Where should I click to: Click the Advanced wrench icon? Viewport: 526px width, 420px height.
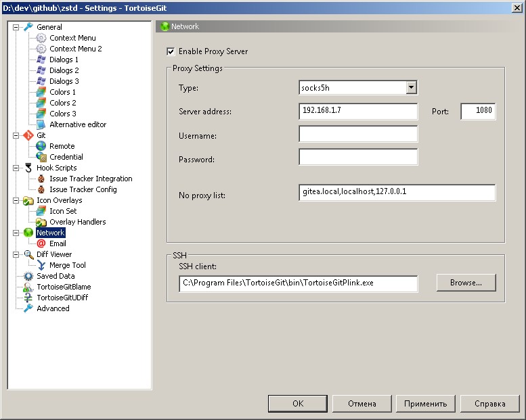click(x=28, y=308)
